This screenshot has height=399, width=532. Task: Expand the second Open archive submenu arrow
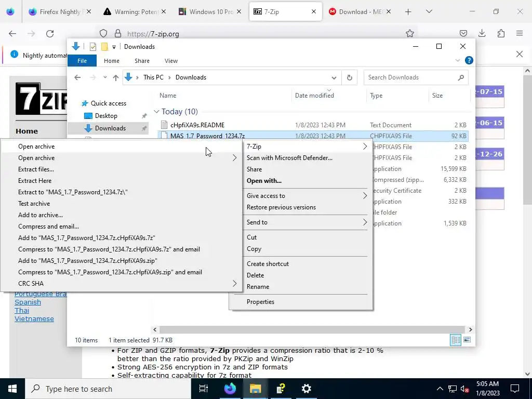point(234,158)
